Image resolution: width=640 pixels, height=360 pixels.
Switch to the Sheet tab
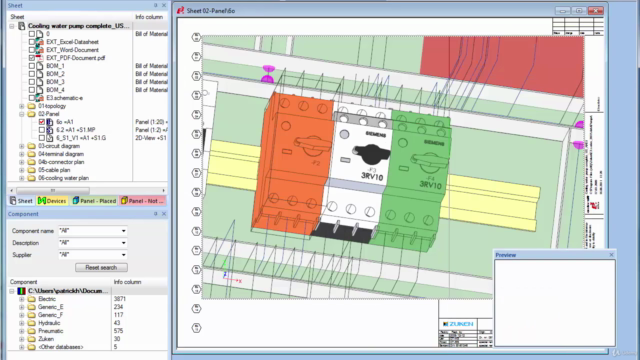21,201
